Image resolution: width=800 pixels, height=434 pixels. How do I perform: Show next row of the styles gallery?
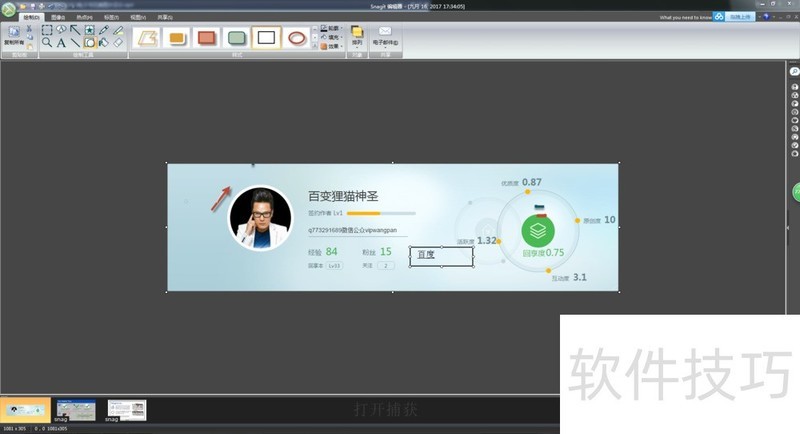pos(315,37)
